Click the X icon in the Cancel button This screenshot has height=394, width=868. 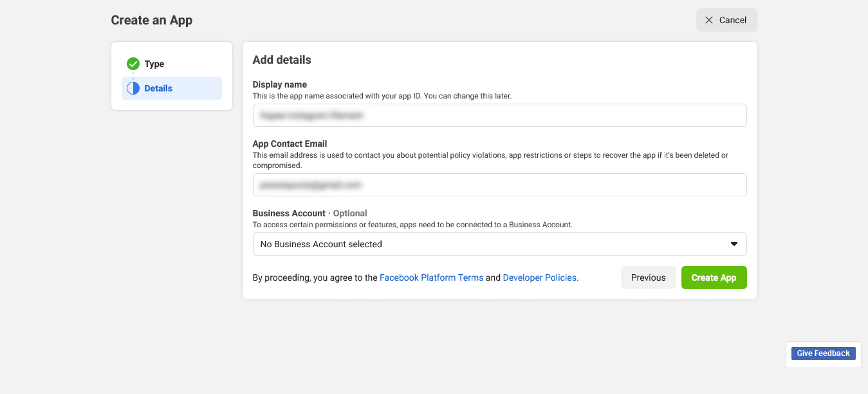(x=709, y=20)
